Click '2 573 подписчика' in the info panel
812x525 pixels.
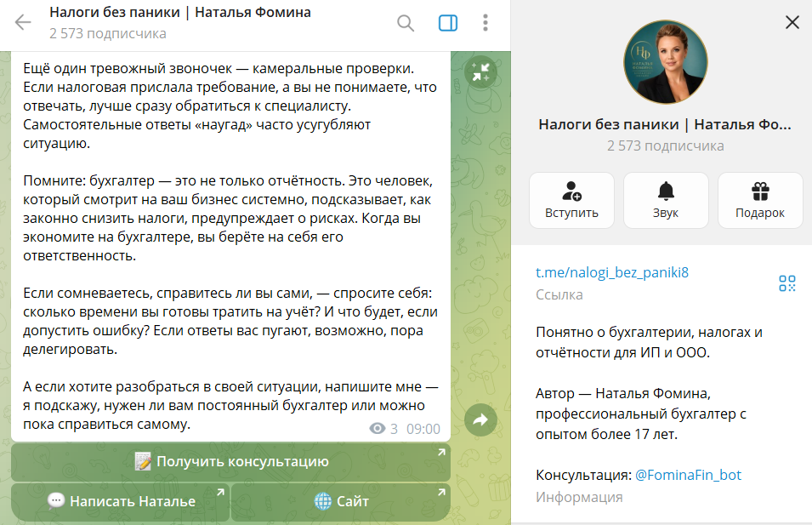point(666,146)
